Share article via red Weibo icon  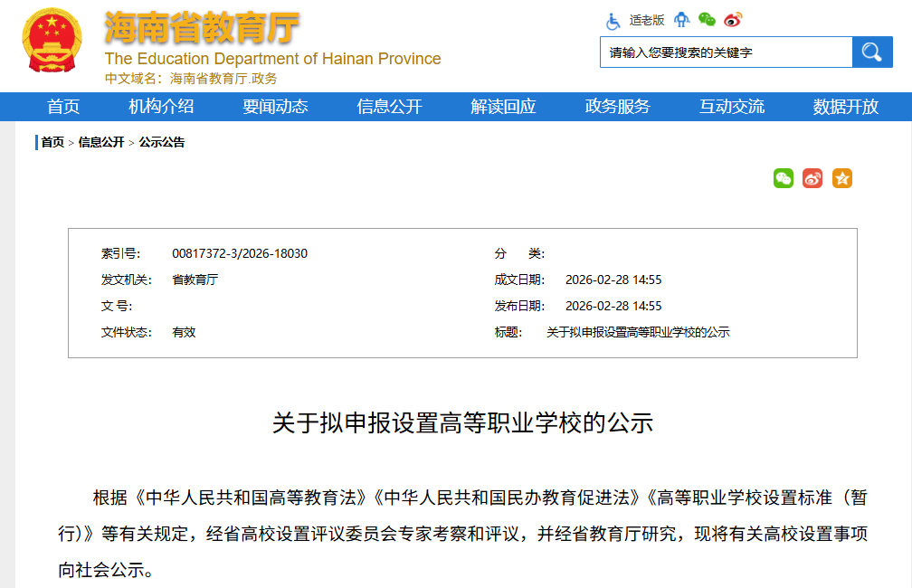[x=812, y=178]
